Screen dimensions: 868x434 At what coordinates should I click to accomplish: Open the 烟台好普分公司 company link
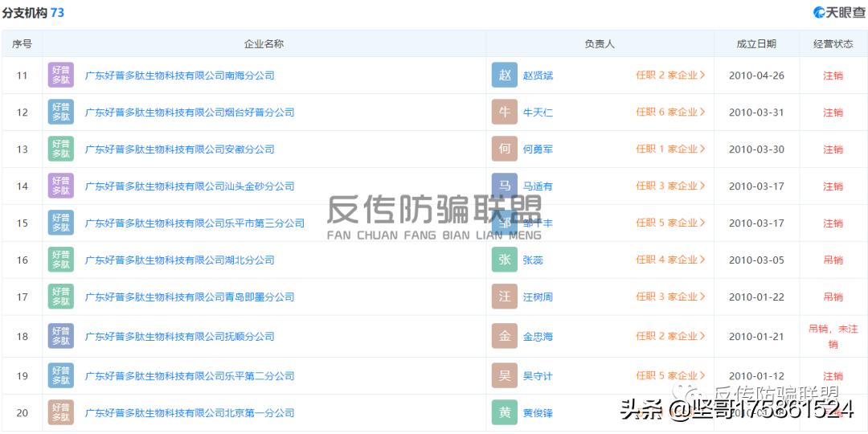pos(190,113)
